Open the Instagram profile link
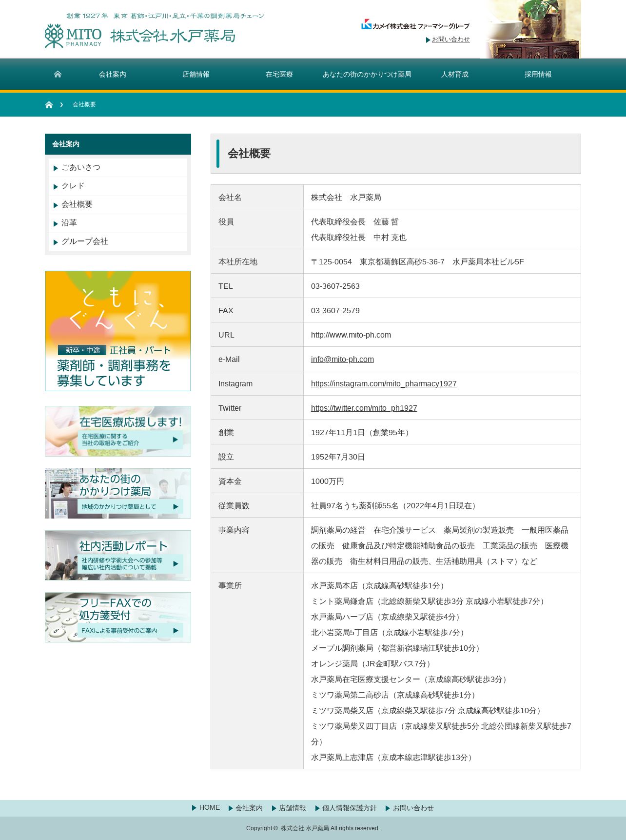The width and height of the screenshot is (626, 840). coord(384,383)
